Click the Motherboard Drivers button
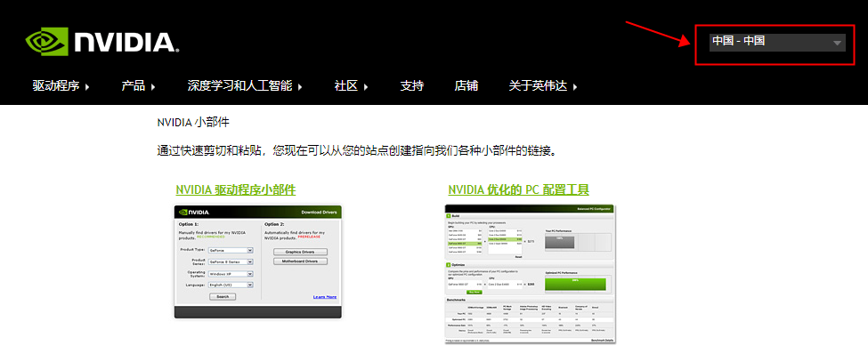The height and width of the screenshot is (362, 868). (300, 261)
